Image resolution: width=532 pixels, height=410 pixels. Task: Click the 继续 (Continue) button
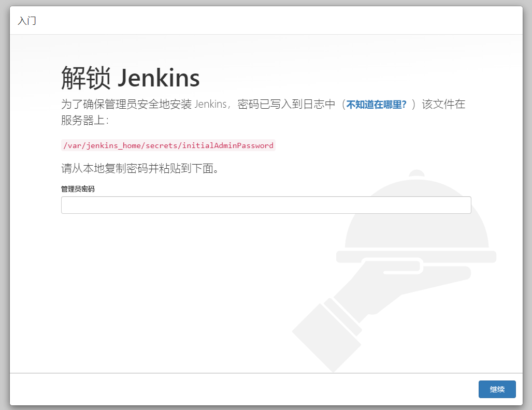(497, 389)
